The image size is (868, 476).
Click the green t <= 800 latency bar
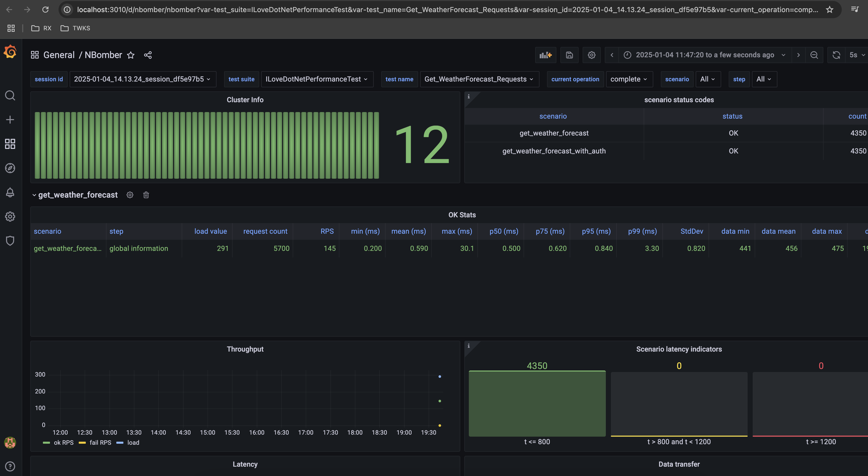pos(537,404)
